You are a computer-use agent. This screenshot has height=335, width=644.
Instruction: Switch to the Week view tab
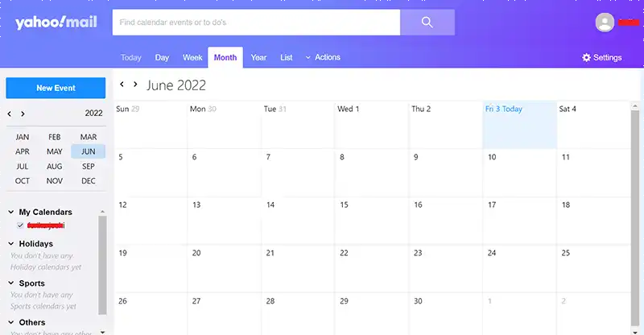coord(192,57)
